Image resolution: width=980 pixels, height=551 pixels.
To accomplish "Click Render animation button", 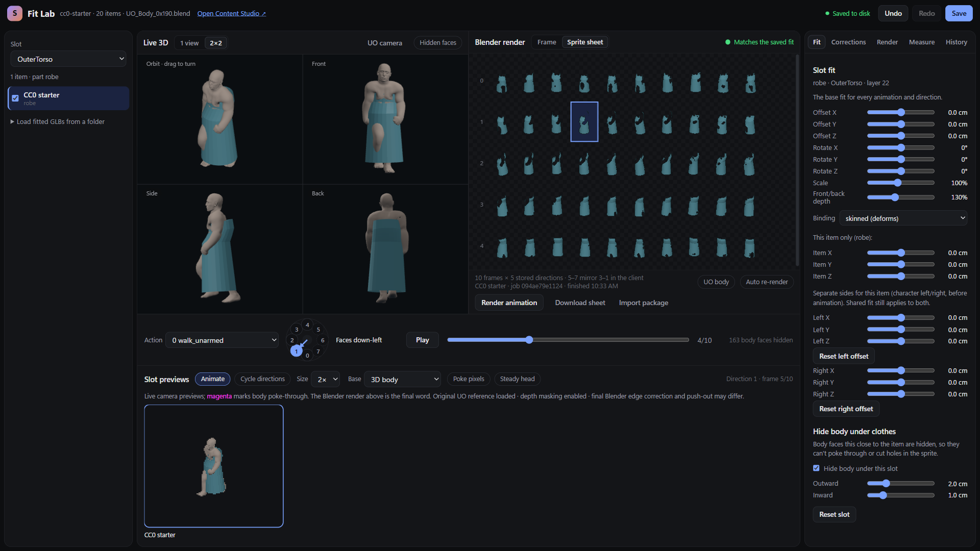I will coord(509,303).
